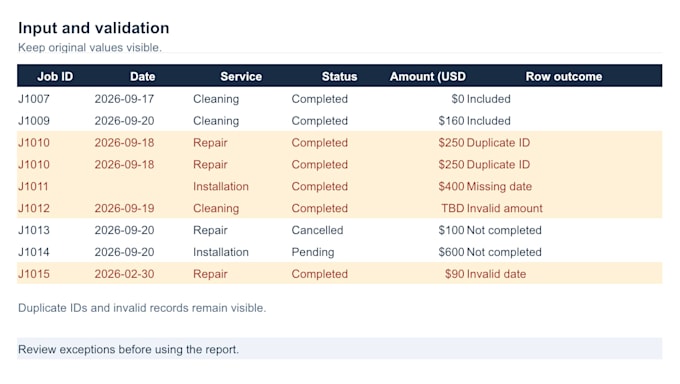Click date 2026-09-20 in J1014 row
Viewport: 680px width, 384px height.
pyautogui.click(x=124, y=252)
